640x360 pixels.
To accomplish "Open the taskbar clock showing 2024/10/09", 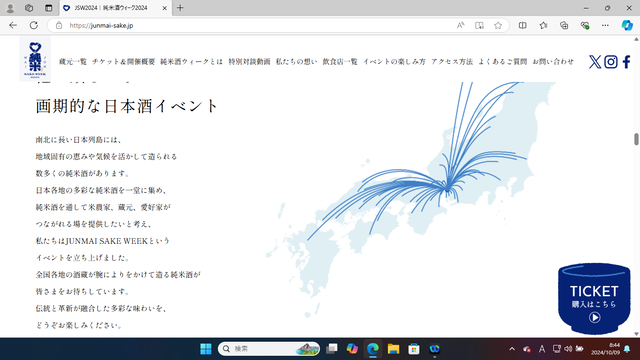I will (605, 349).
